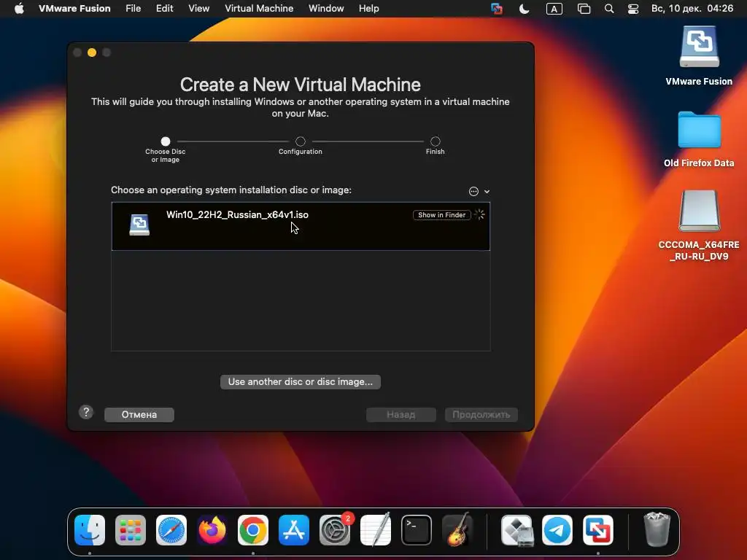Launch GarageBand from the Dock

point(457,530)
